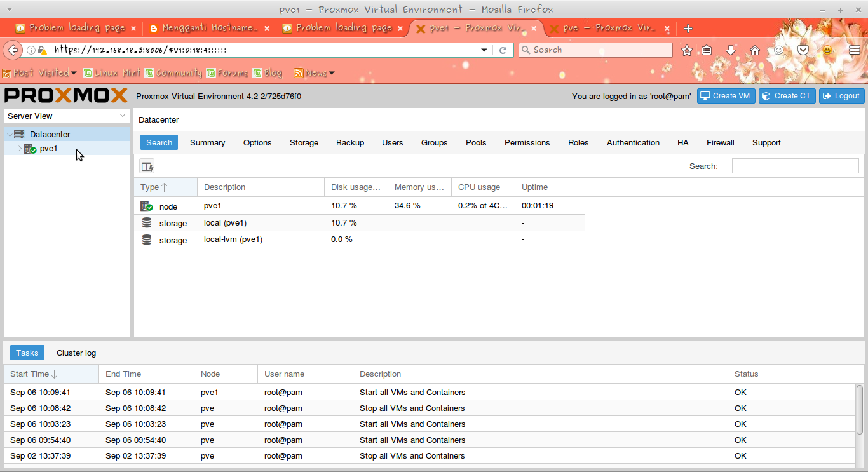Click the gray smiley chat icon in toolbar

pos(779,50)
